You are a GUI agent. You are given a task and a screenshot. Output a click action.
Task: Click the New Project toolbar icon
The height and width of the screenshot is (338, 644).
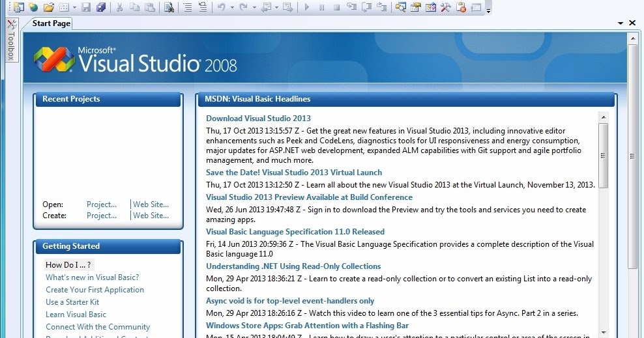tap(19, 7)
